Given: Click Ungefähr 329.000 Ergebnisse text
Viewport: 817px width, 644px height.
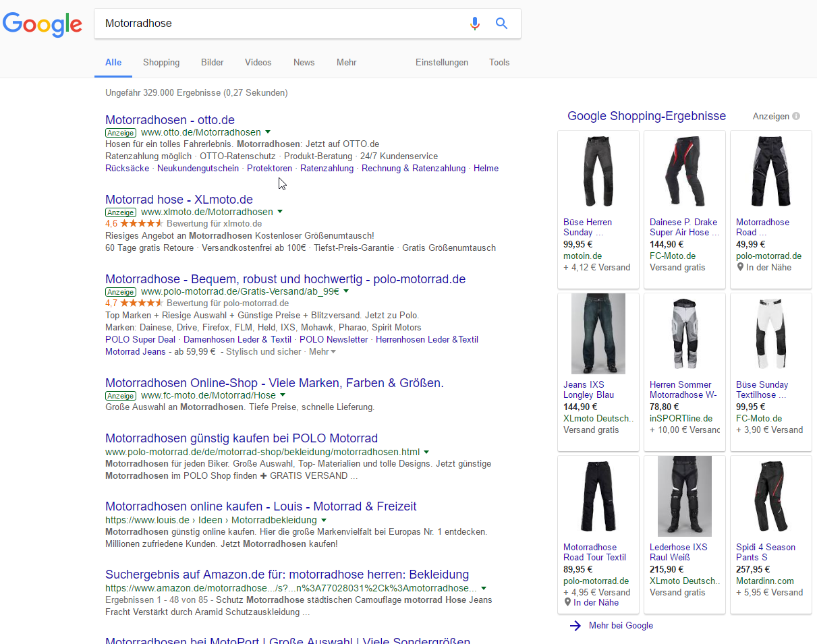Looking at the screenshot, I should click(196, 92).
